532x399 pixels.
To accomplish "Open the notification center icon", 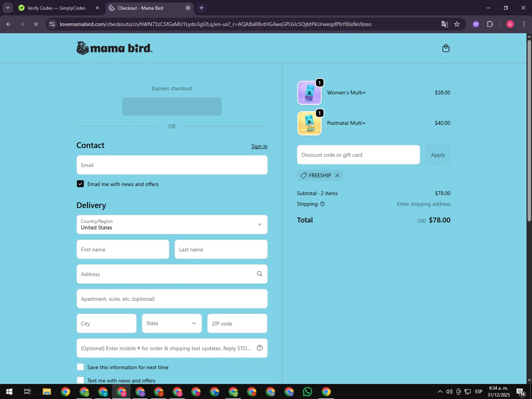I will point(521,392).
